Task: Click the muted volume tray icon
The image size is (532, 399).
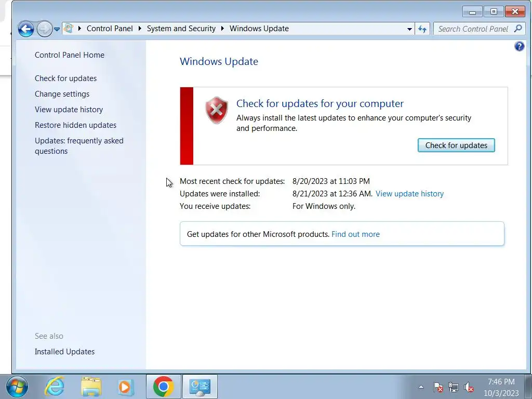Action: click(x=469, y=387)
